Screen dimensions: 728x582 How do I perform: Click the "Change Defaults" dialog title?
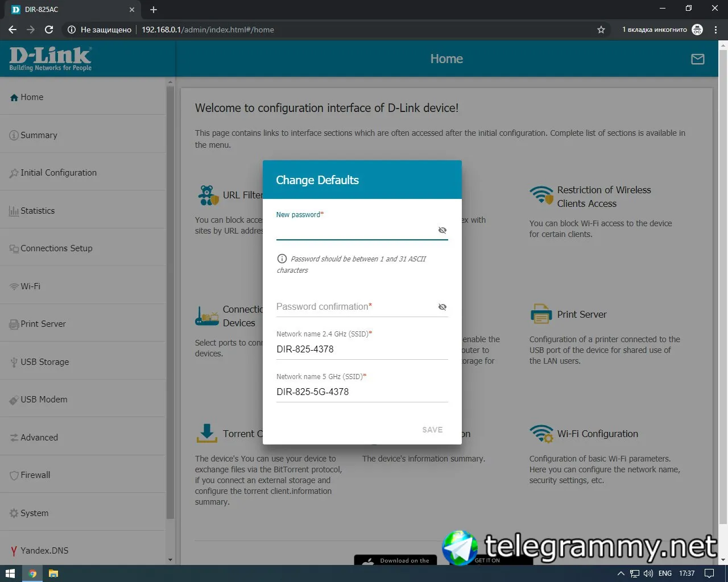(x=317, y=180)
